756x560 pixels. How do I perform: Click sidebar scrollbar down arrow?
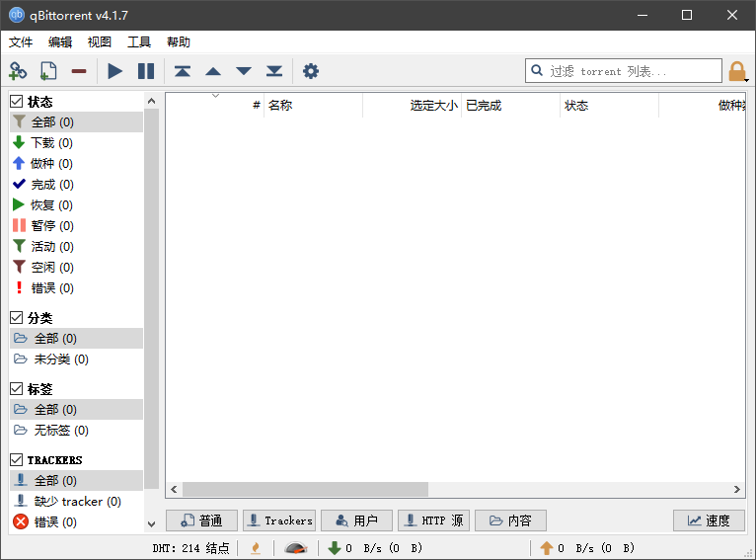click(x=151, y=523)
